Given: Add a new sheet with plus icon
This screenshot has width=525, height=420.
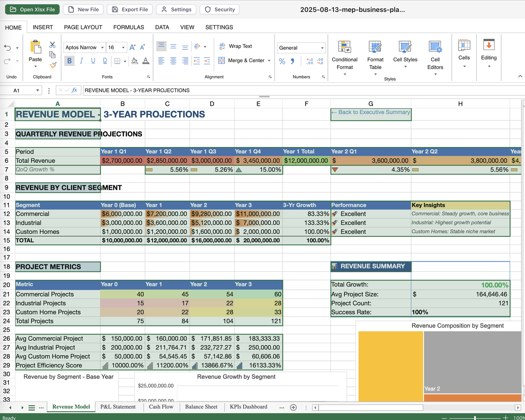Looking at the screenshot, I should (293, 407).
